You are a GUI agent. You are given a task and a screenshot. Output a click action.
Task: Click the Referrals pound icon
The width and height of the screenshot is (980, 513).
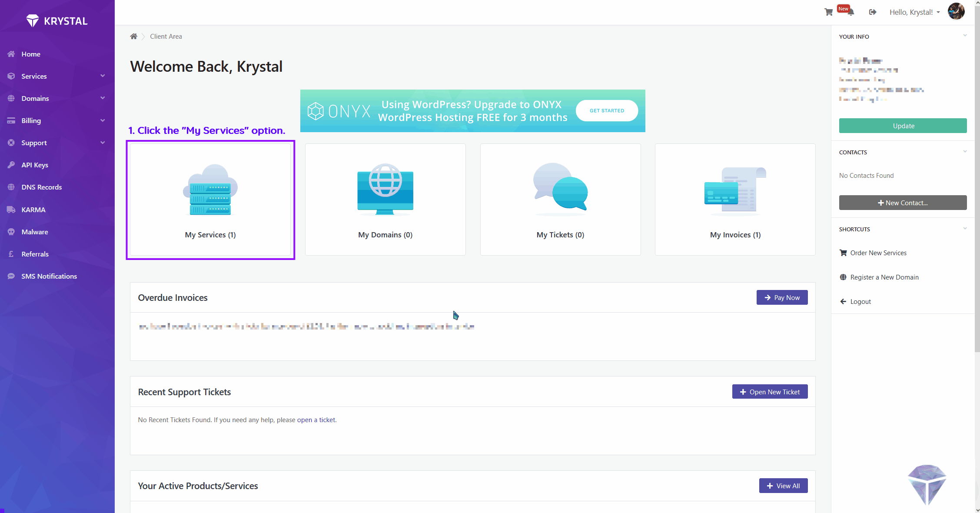click(x=11, y=254)
